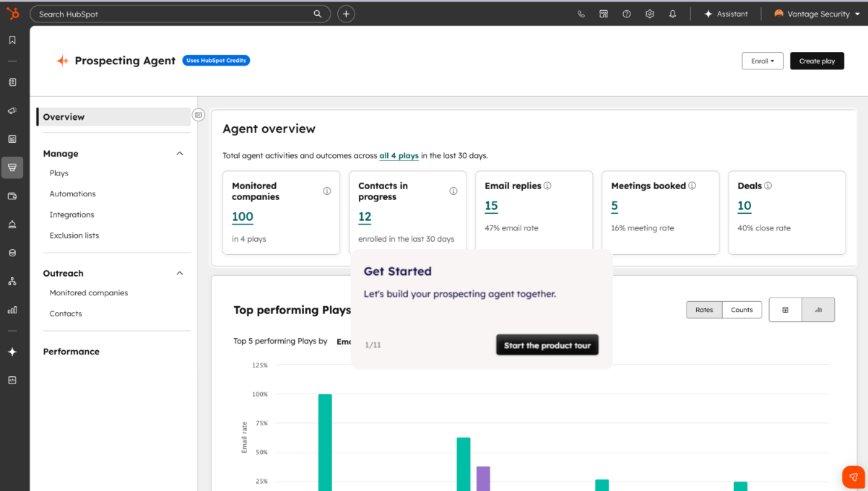Screen dimensions: 868x491
Task: Click the HubSpot sprocket logo
Action: tap(12, 13)
